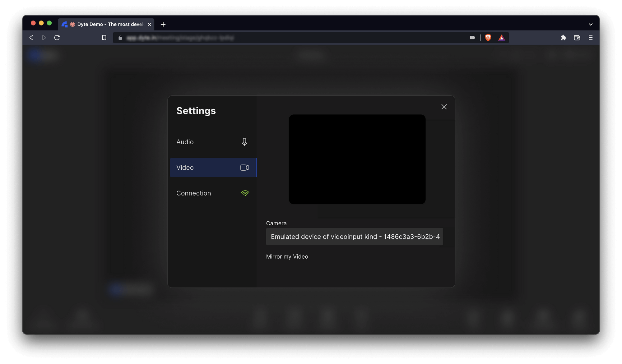Screen dimensions: 622x364
Task: Open the browser extensions puzzle icon
Action: point(563,38)
